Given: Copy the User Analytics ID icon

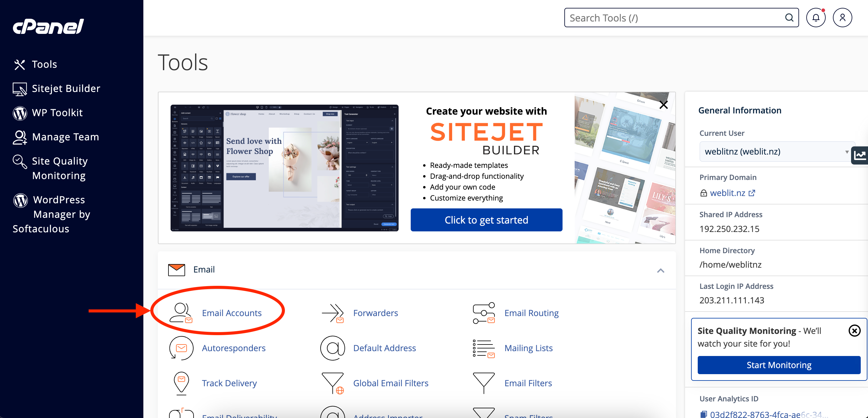Looking at the screenshot, I should coord(703,414).
